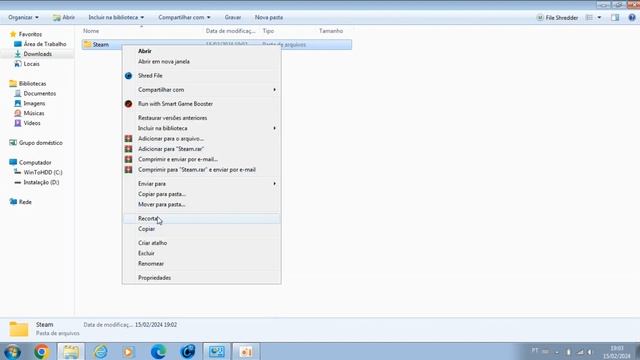Open the Músicas library
The width and height of the screenshot is (640, 360).
point(29,113)
